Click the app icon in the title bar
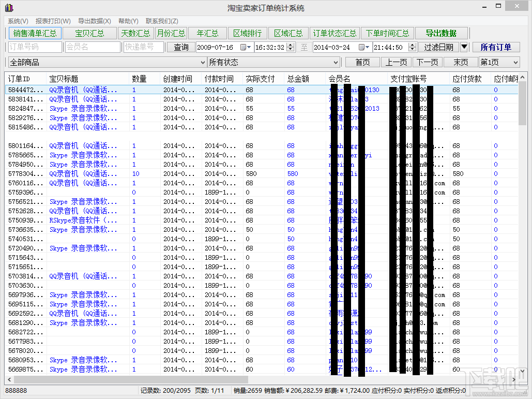The image size is (532, 399). point(9,7)
